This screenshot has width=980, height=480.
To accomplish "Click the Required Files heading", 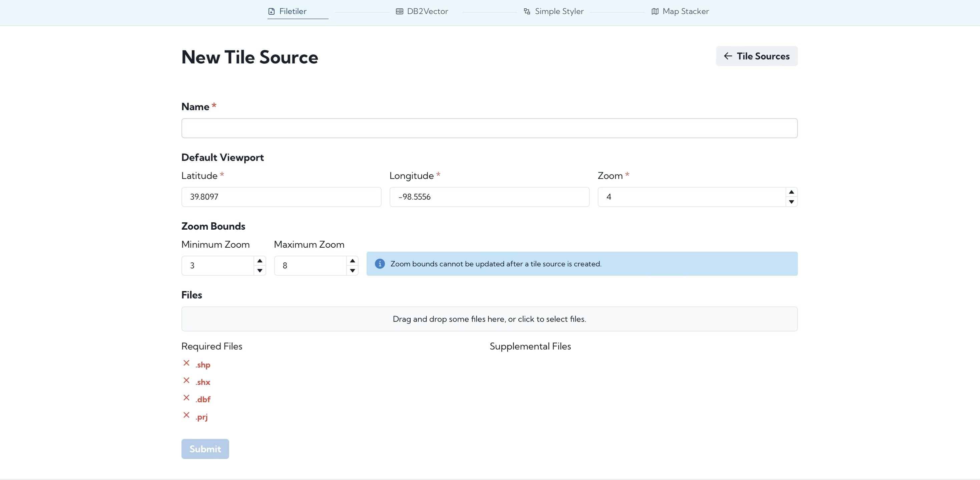I will click(x=211, y=346).
